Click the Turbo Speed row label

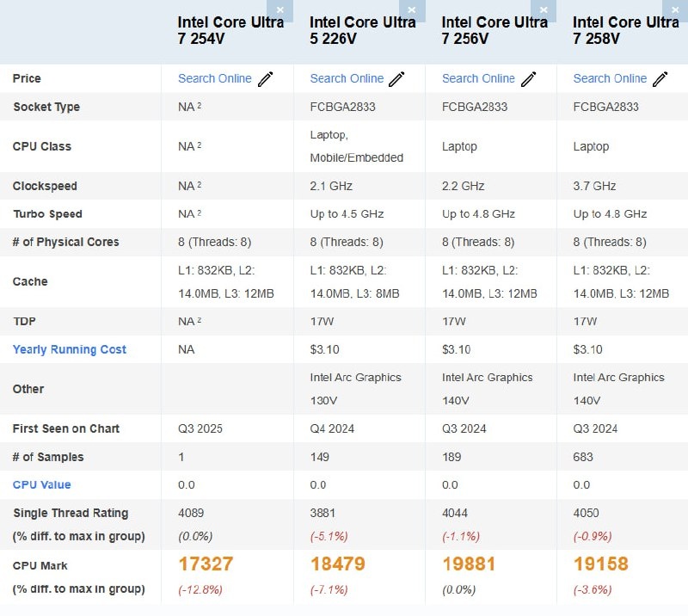pos(47,214)
